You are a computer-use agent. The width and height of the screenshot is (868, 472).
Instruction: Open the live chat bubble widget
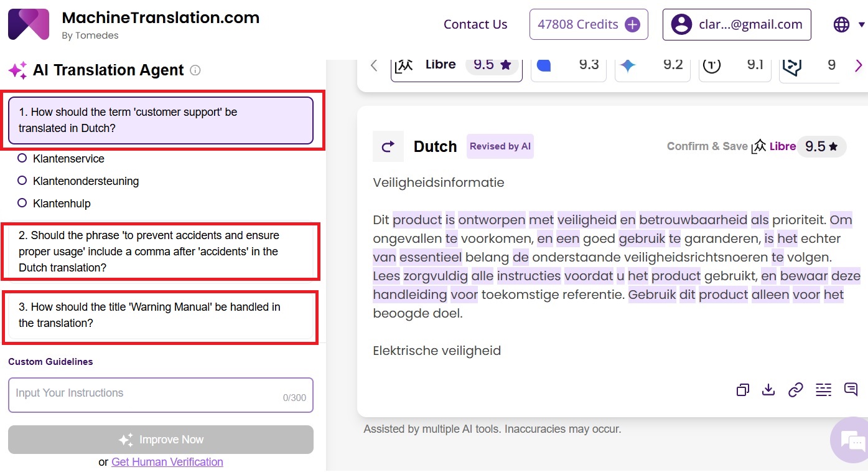850,440
